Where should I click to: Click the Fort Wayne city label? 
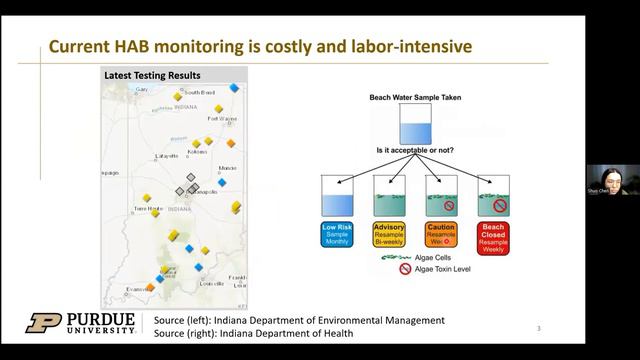coord(222,119)
